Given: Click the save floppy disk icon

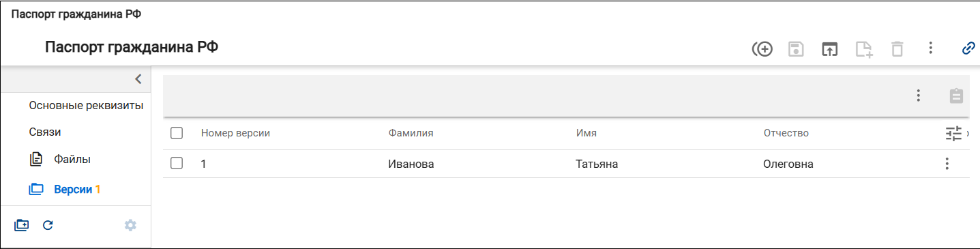Looking at the screenshot, I should tap(796, 48).
